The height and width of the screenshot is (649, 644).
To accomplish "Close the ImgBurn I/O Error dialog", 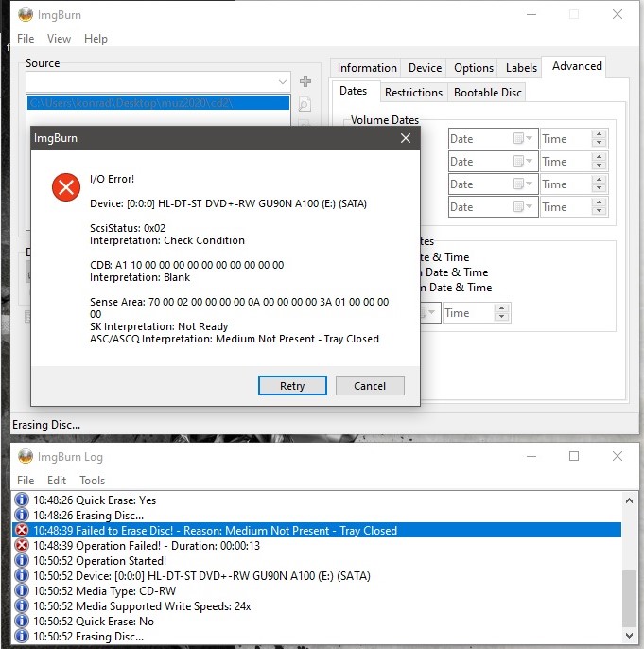I will (x=406, y=138).
